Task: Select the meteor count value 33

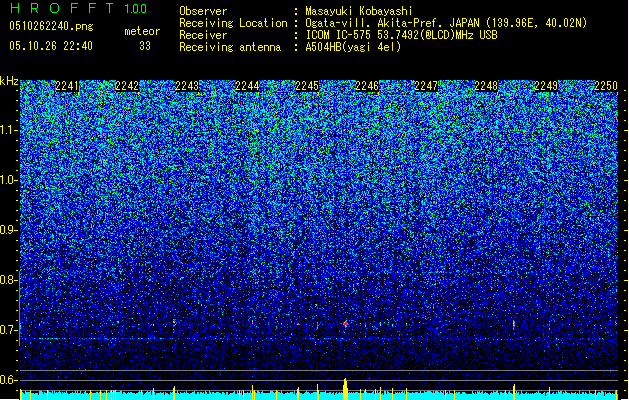Action: (x=145, y=46)
